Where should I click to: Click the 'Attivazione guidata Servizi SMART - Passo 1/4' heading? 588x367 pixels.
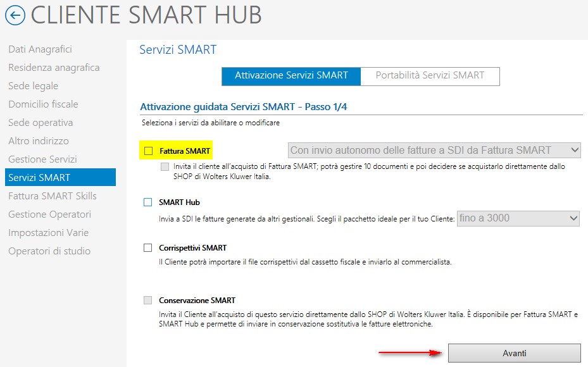click(x=244, y=107)
